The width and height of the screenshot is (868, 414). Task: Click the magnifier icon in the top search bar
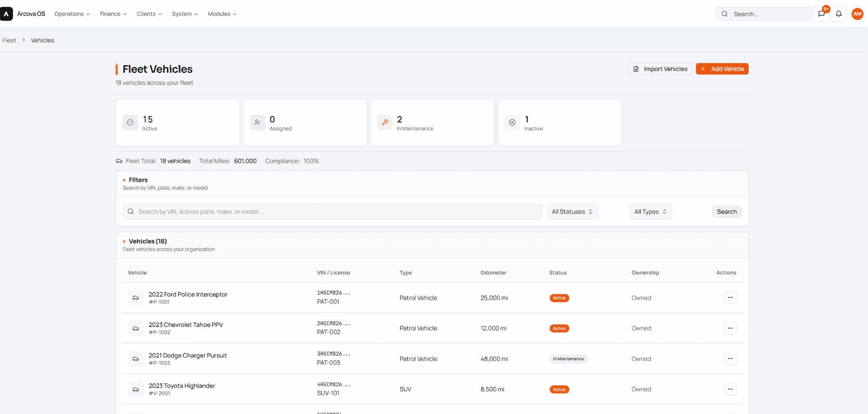[725, 14]
